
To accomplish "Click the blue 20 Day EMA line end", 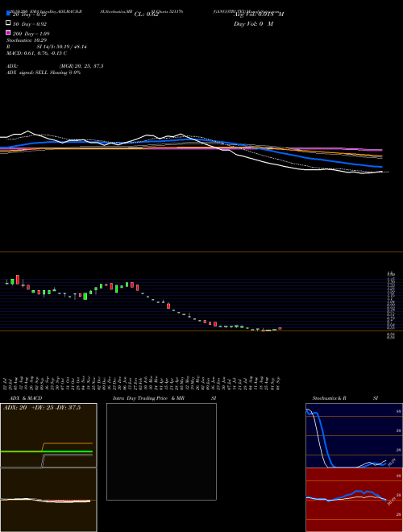I will (x=381, y=167).
